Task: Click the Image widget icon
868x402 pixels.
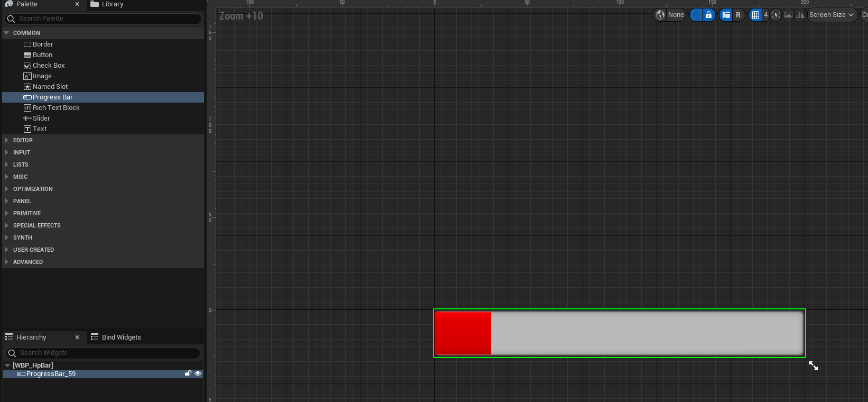Action: (27, 76)
